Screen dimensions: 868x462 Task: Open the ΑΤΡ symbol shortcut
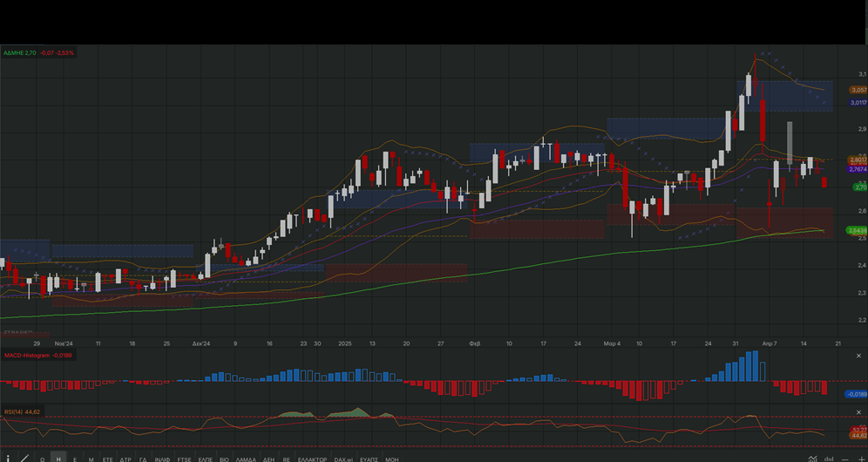(125, 459)
